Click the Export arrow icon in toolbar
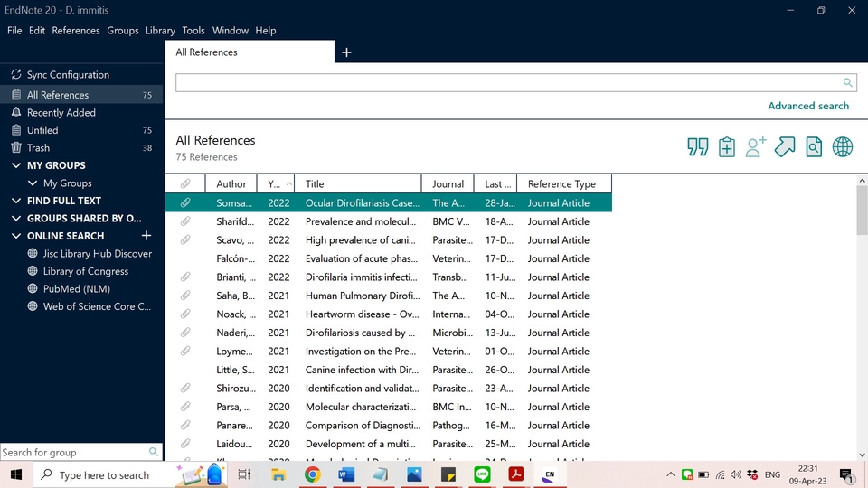Screen dimensions: 868x488 [x=785, y=147]
